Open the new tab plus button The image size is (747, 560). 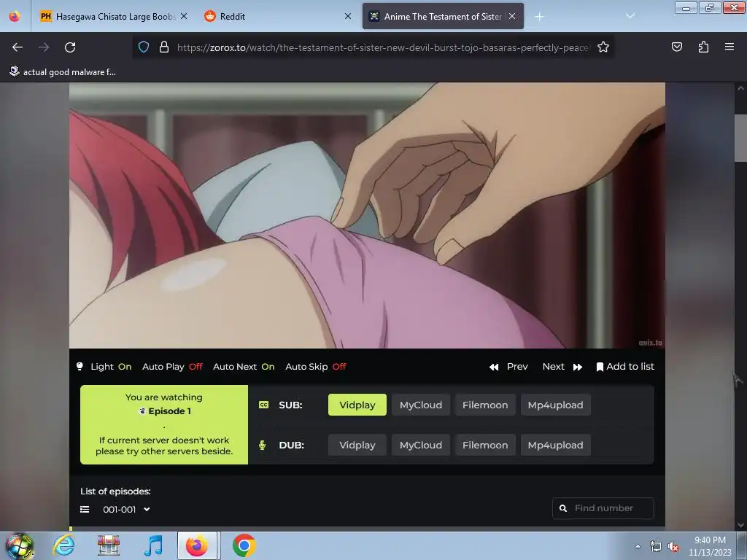click(539, 17)
